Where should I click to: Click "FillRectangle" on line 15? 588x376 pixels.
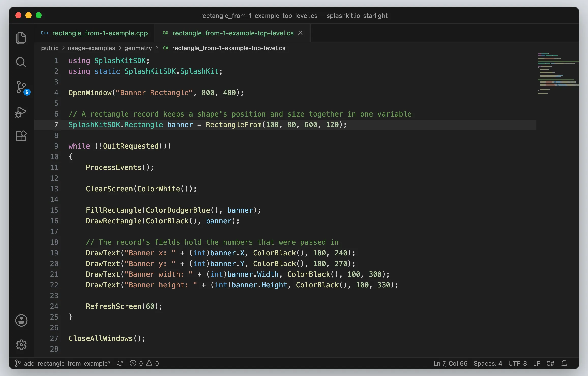pyautogui.click(x=113, y=210)
